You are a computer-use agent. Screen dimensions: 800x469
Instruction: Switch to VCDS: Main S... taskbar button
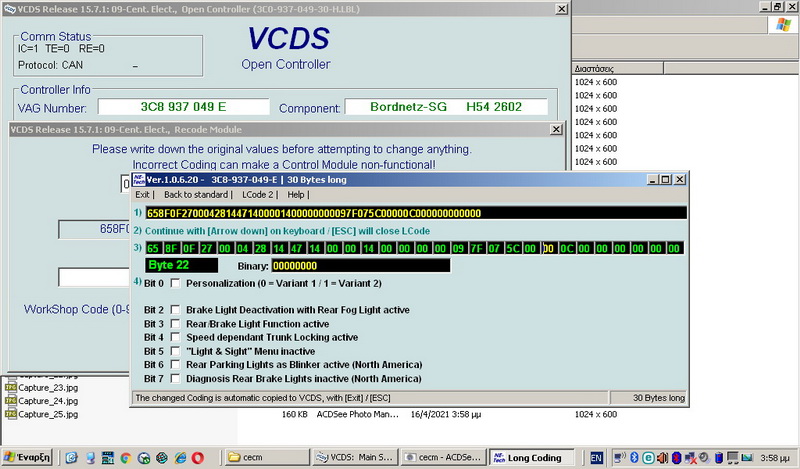[355, 457]
